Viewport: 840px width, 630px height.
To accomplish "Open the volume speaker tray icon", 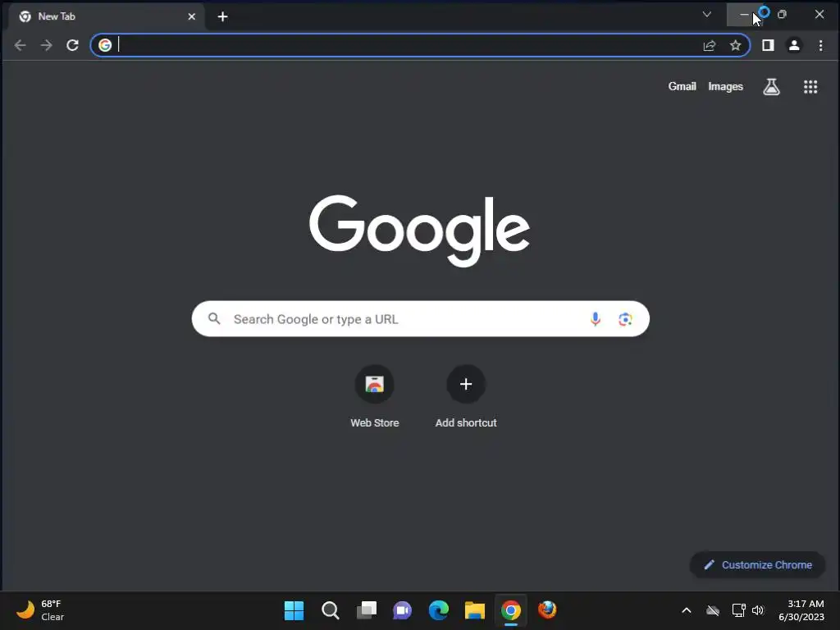I will (x=757, y=610).
